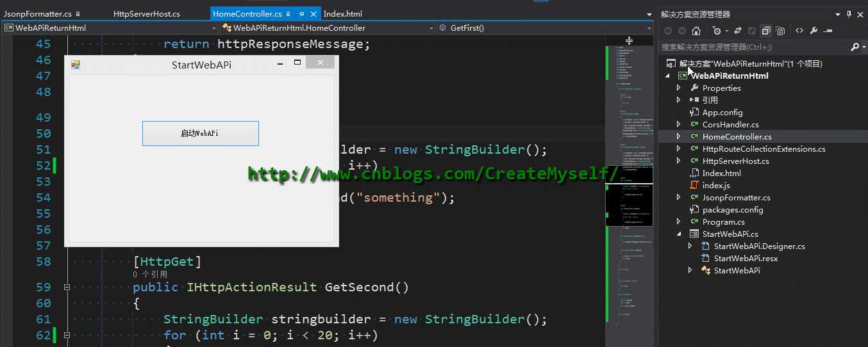Click the C# project icon of WebAPiReturnHtml

683,76
